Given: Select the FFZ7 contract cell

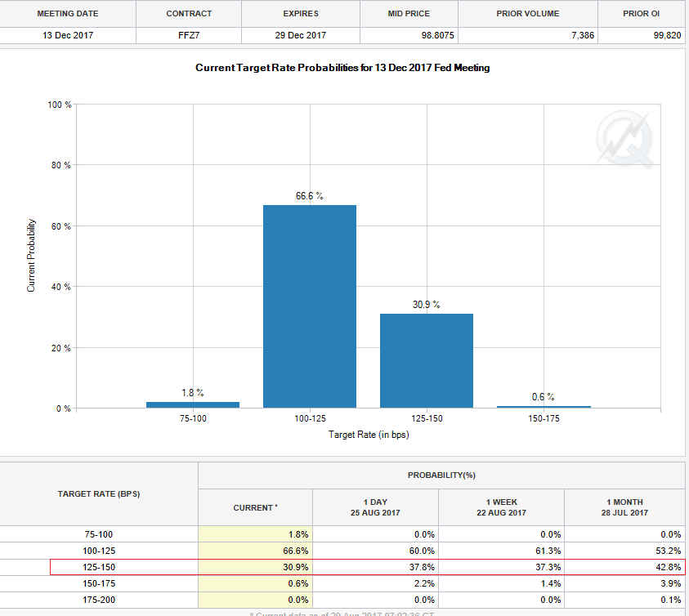Looking at the screenshot, I should coord(189,36).
